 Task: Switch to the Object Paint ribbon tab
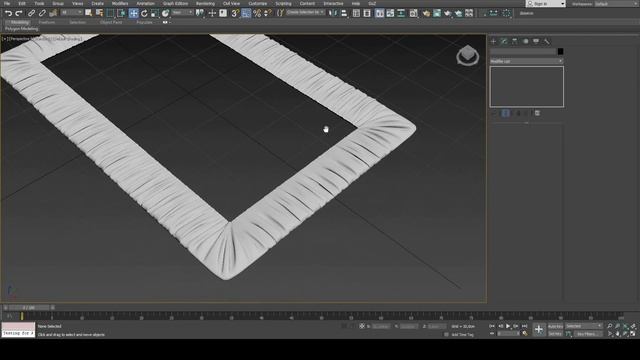click(111, 22)
